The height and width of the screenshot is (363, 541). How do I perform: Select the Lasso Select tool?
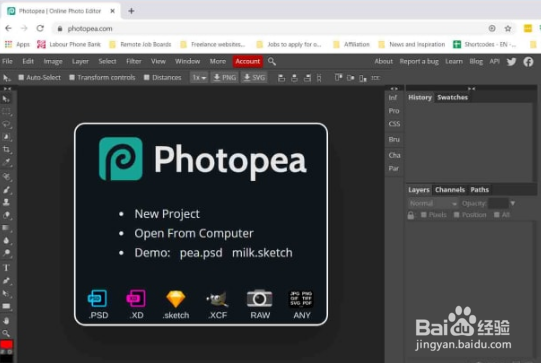(6, 124)
